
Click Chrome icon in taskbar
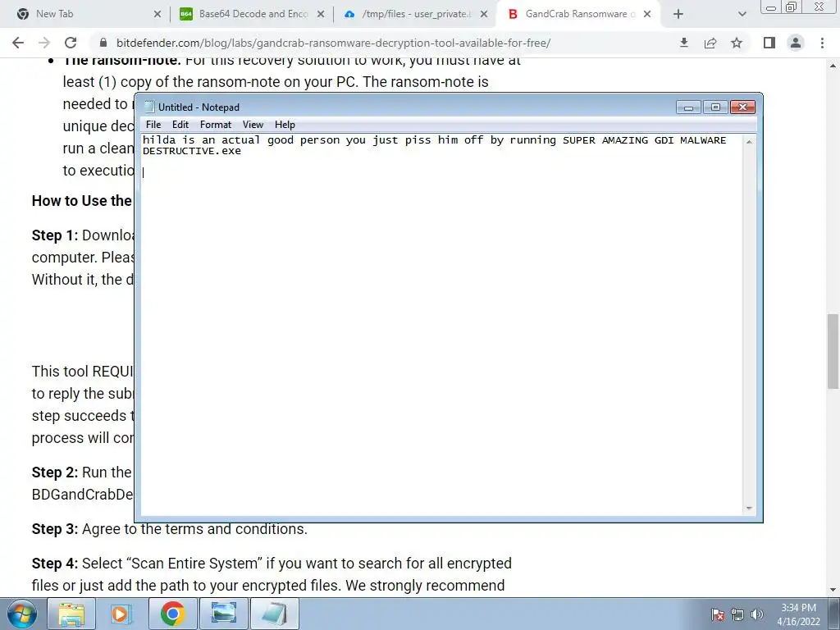[x=172, y=614]
